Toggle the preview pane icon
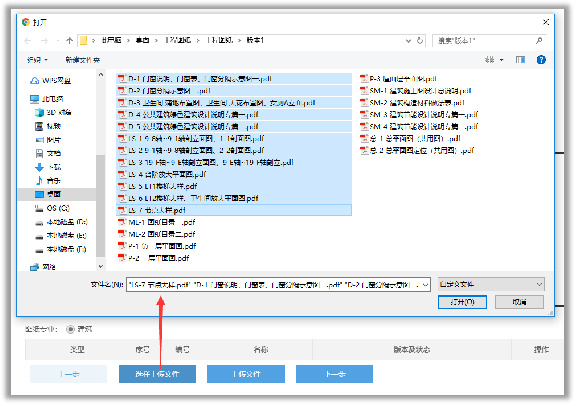This screenshot has height=406, width=576. click(x=521, y=60)
